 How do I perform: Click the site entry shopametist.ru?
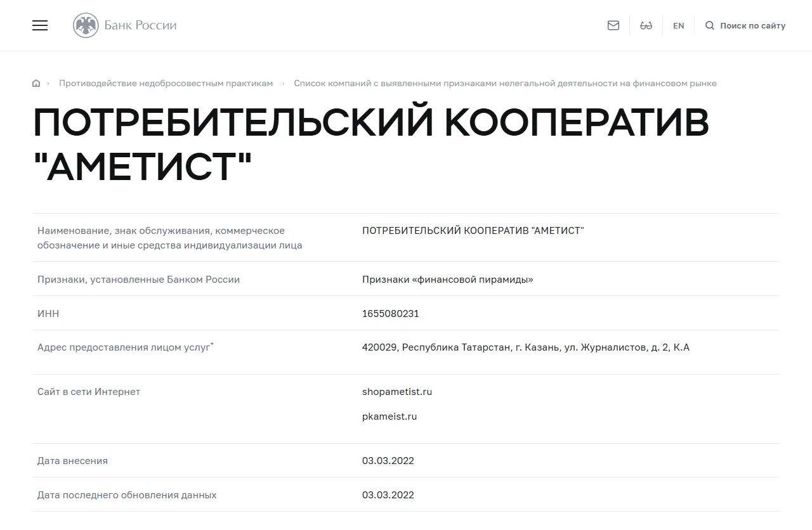[x=397, y=392]
